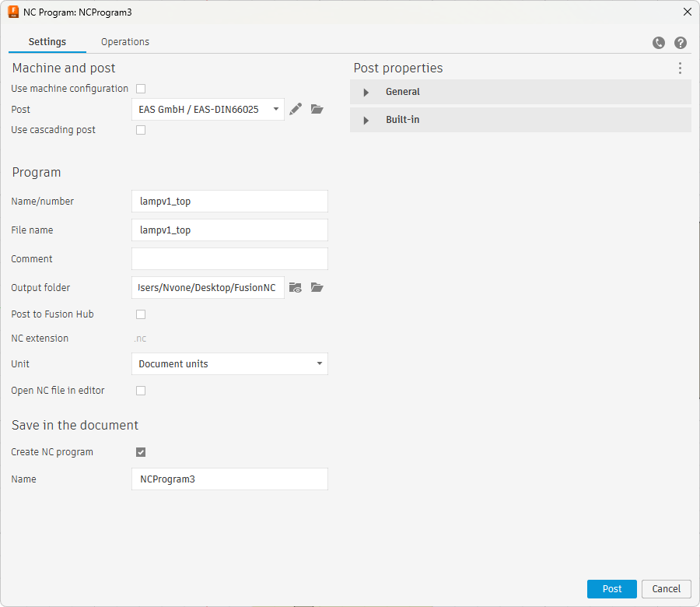Click the phone support icon

[659, 43]
